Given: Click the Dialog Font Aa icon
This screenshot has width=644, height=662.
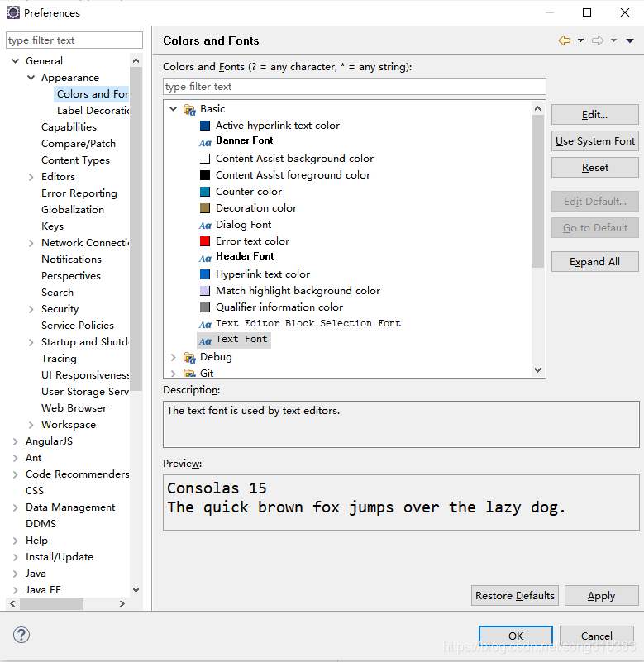Looking at the screenshot, I should click(205, 226).
